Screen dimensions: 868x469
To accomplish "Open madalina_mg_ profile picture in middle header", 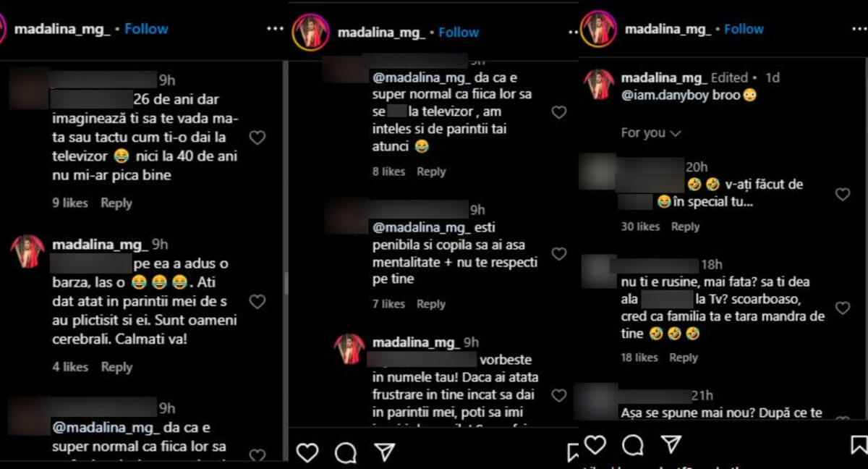I will click(311, 33).
